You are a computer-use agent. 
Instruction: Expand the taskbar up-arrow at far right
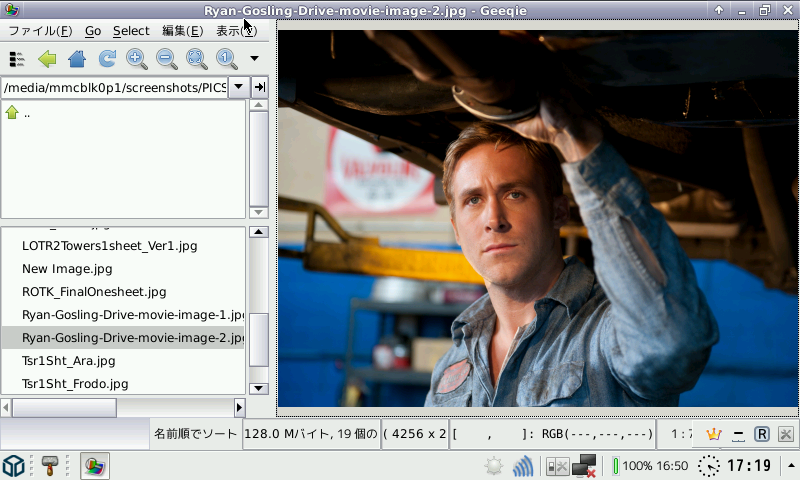point(791,466)
